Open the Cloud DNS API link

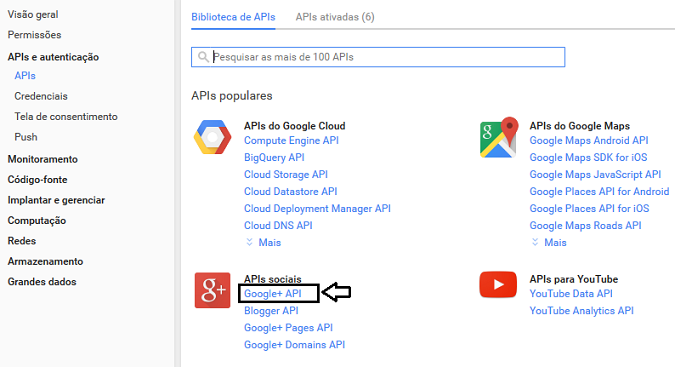click(278, 225)
